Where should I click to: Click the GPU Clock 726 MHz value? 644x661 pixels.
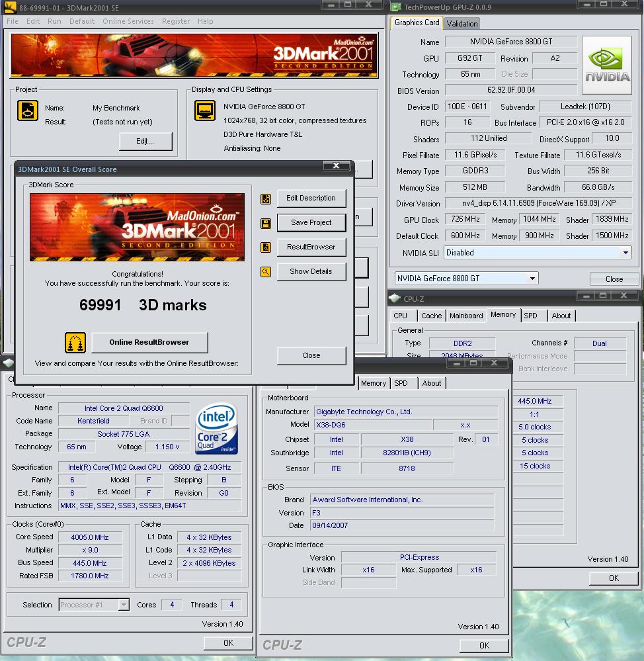[465, 219]
